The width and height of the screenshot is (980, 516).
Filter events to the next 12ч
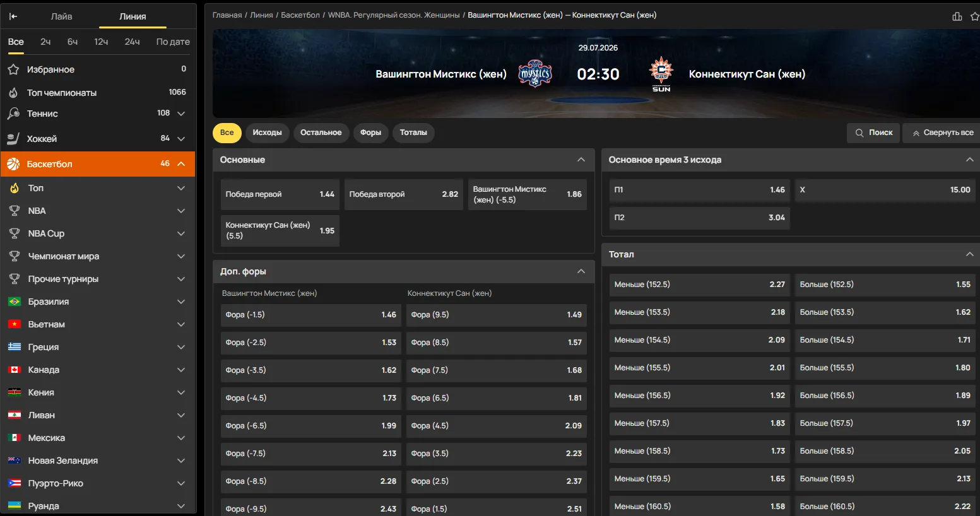[x=101, y=42]
